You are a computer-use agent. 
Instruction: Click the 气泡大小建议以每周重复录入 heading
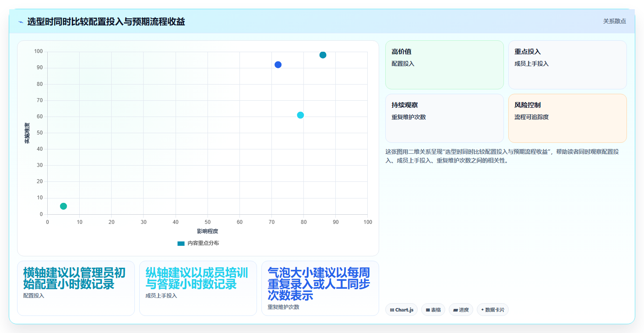320,284
